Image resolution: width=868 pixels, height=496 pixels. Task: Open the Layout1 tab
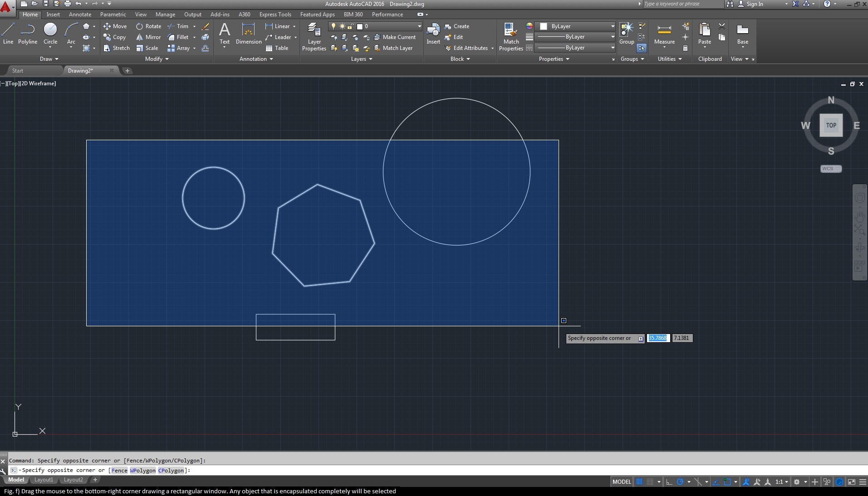[44, 480]
